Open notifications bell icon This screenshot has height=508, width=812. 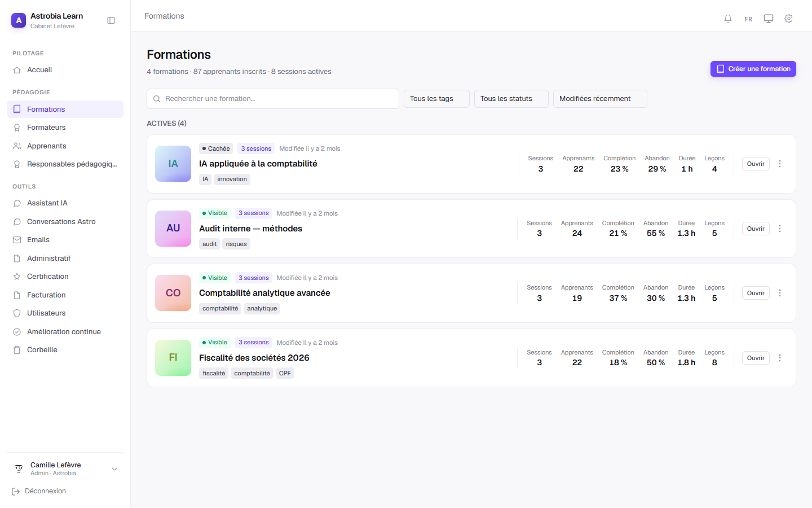[x=728, y=19]
